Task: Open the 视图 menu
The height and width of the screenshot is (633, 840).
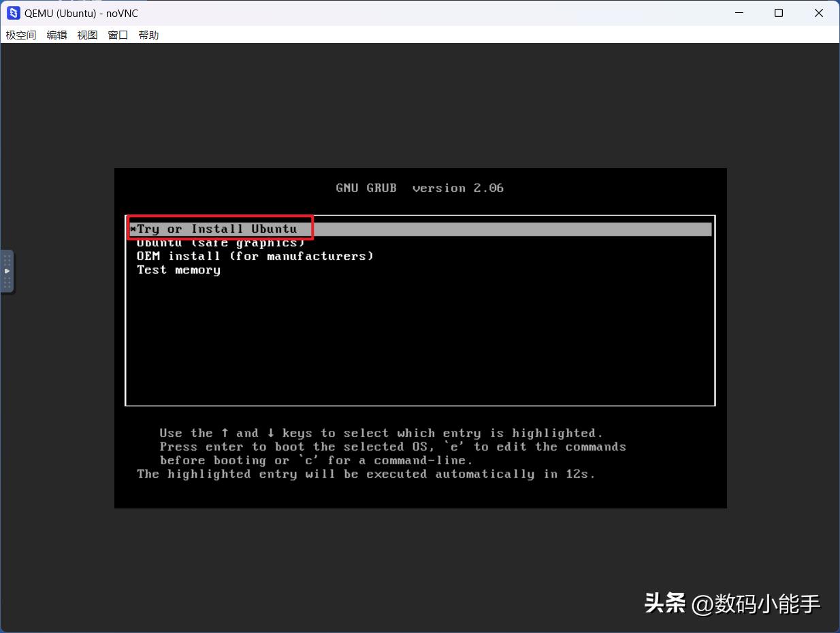Action: pos(87,35)
